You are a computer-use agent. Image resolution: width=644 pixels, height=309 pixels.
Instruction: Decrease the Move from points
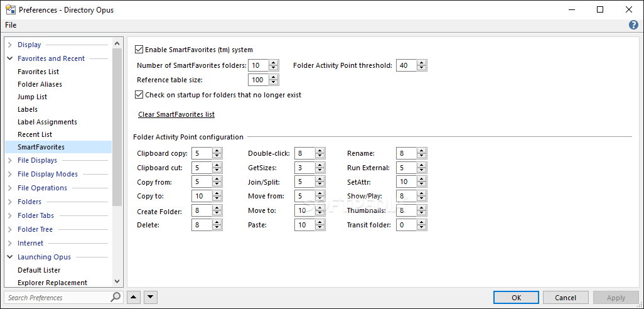tap(320, 199)
